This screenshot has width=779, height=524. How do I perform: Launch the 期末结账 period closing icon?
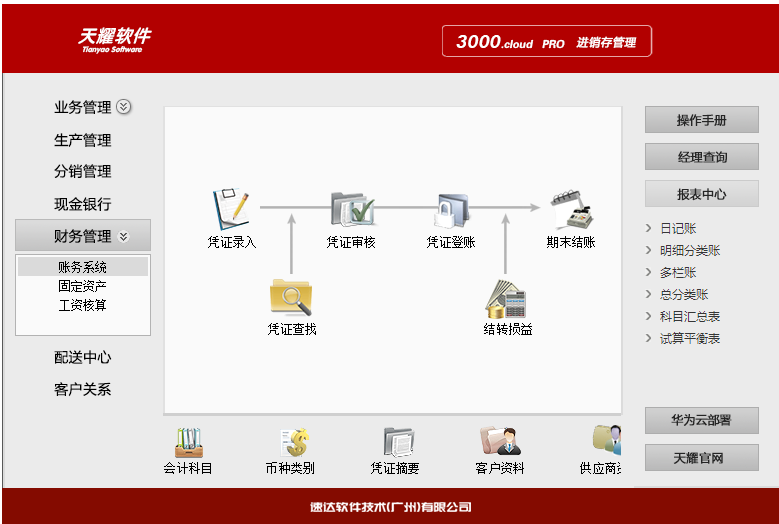pyautogui.click(x=570, y=210)
